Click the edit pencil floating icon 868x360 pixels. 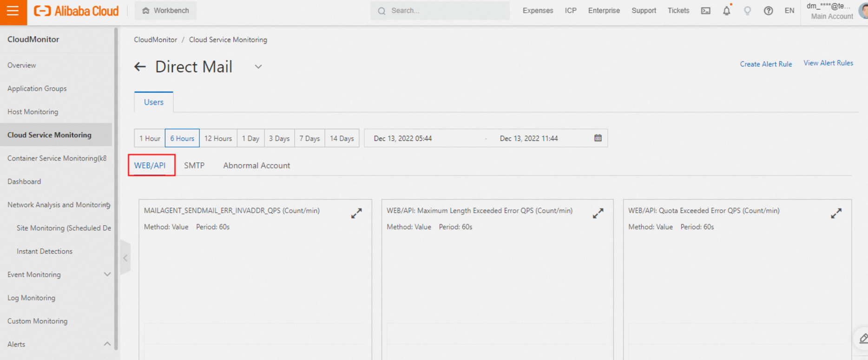click(862, 338)
